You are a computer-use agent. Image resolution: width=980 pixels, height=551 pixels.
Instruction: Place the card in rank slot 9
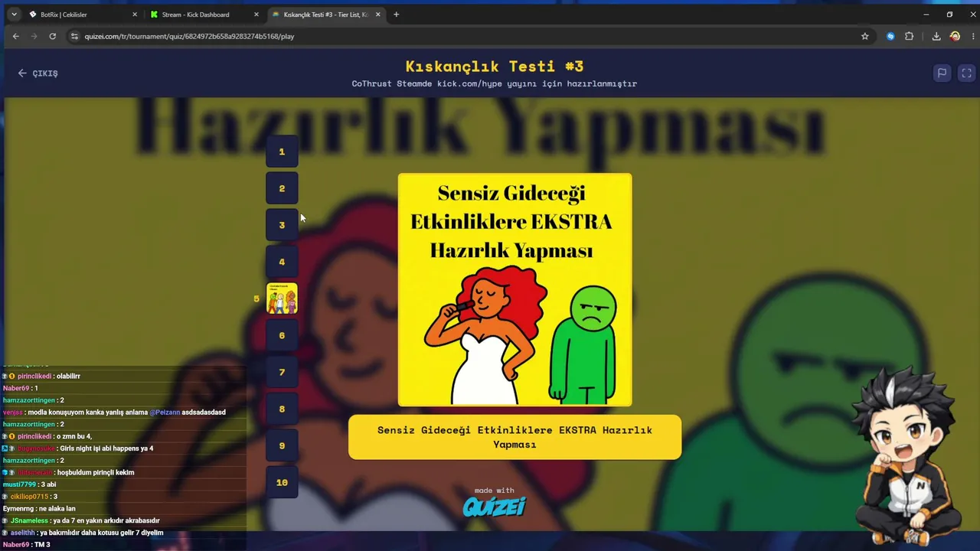pos(282,445)
